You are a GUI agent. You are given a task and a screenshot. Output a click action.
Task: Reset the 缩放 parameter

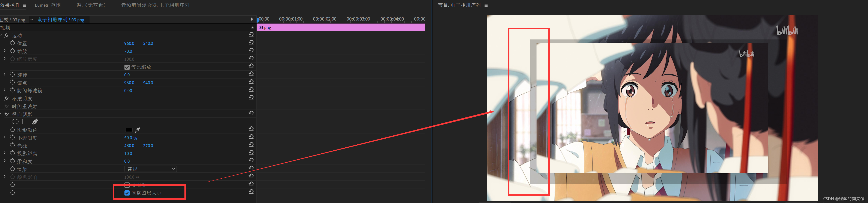point(251,50)
